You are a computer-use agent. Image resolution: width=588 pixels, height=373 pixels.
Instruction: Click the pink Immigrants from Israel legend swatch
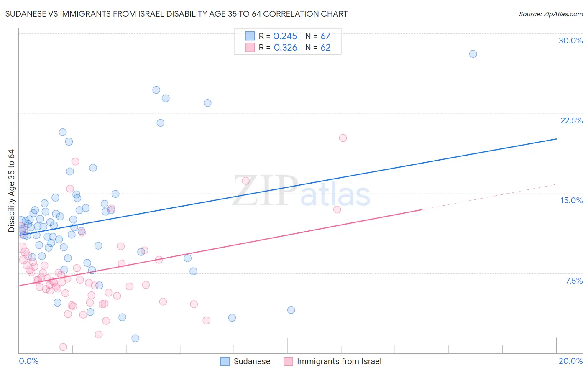point(288,361)
